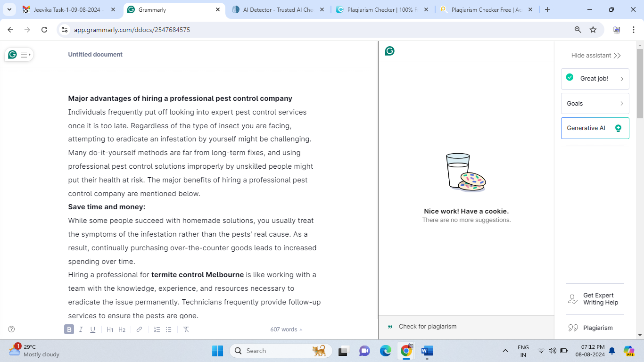Open the page zoom magnifier icon
This screenshot has width=644, height=362.
click(578, 30)
